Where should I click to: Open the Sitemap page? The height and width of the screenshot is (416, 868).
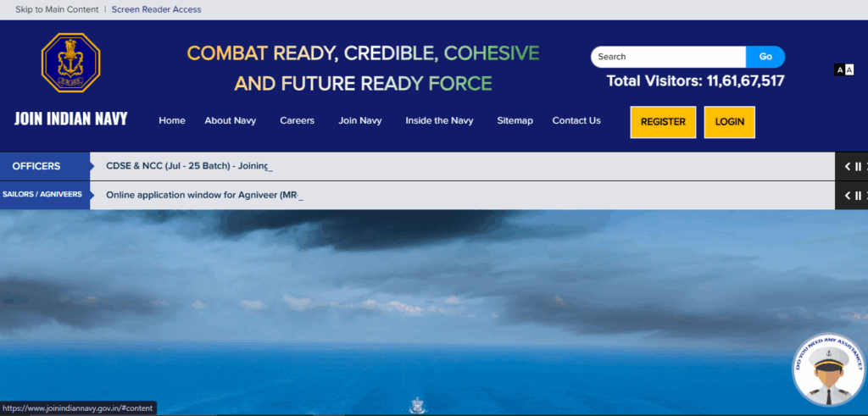pyautogui.click(x=515, y=121)
